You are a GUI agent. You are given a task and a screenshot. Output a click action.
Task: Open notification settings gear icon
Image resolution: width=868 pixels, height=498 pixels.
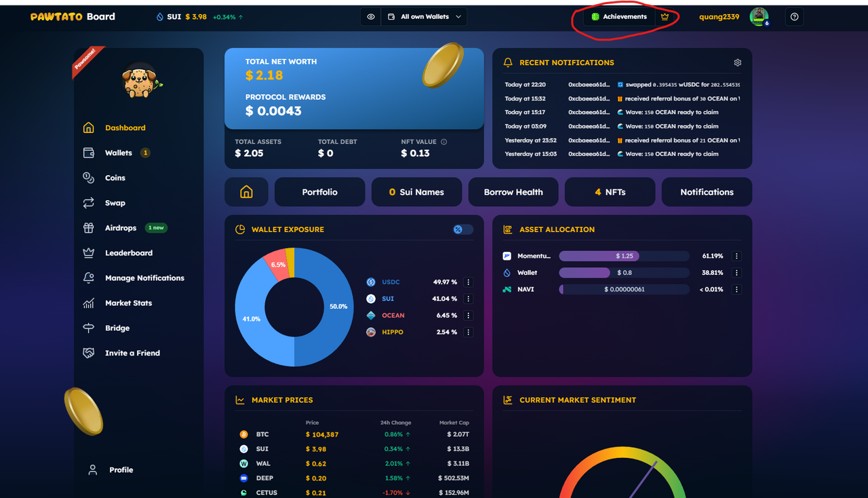coord(738,62)
